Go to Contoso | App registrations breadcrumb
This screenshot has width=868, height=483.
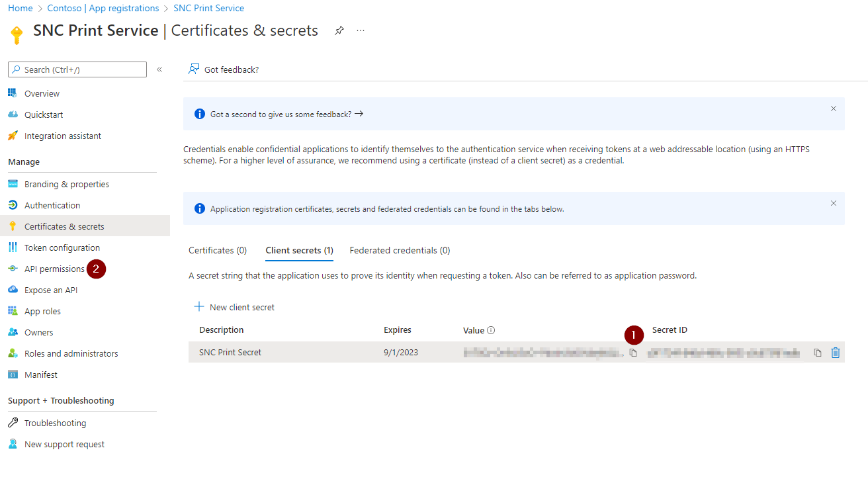[x=103, y=9]
